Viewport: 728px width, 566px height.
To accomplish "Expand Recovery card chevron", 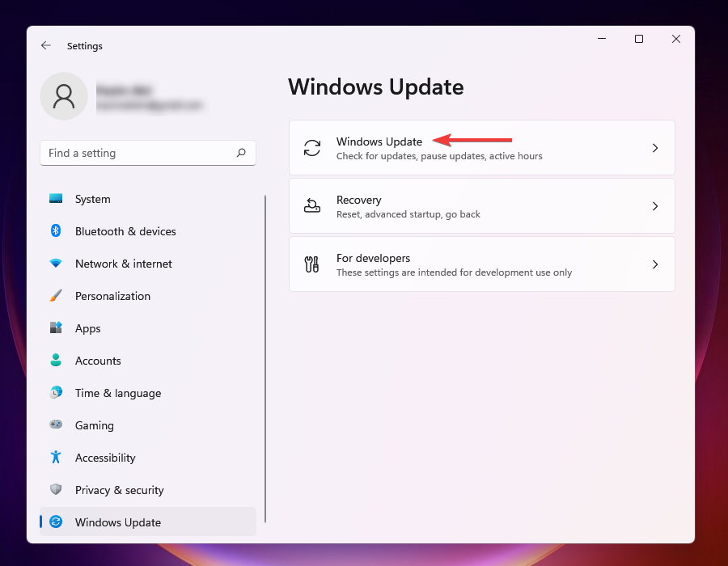I will 655,206.
